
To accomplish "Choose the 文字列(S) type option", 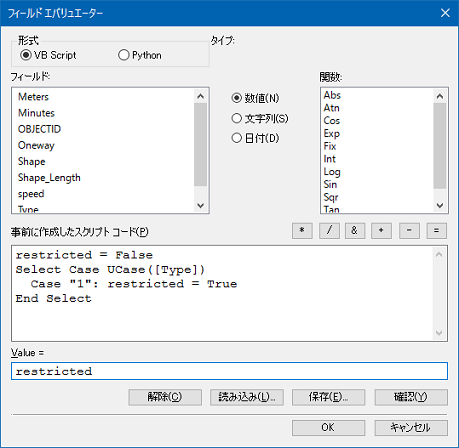I will pyautogui.click(x=260, y=118).
